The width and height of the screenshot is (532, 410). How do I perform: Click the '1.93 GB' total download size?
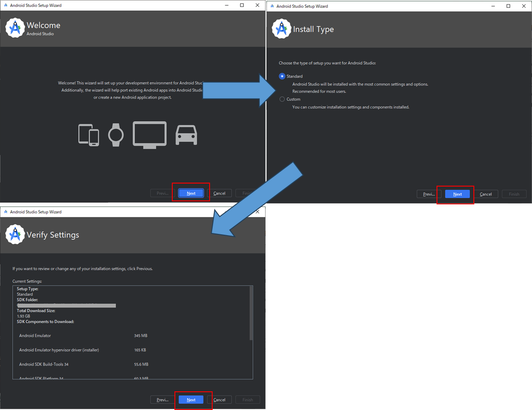(23, 316)
